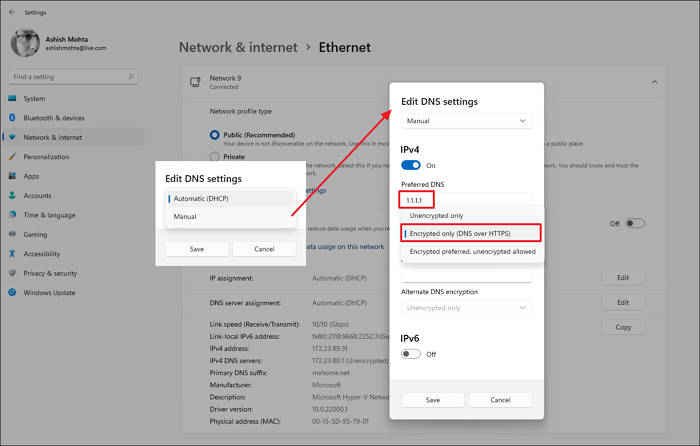The image size is (700, 446).
Task: Select Encrypted only (DNS over HTTPS)
Action: click(x=473, y=233)
